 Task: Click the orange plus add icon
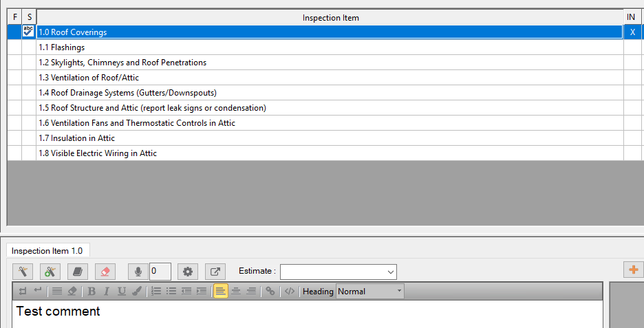(634, 270)
